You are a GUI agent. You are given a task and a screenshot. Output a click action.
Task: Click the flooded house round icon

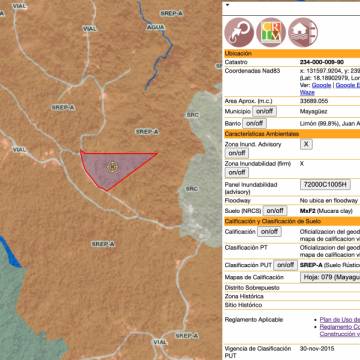(x=303, y=32)
